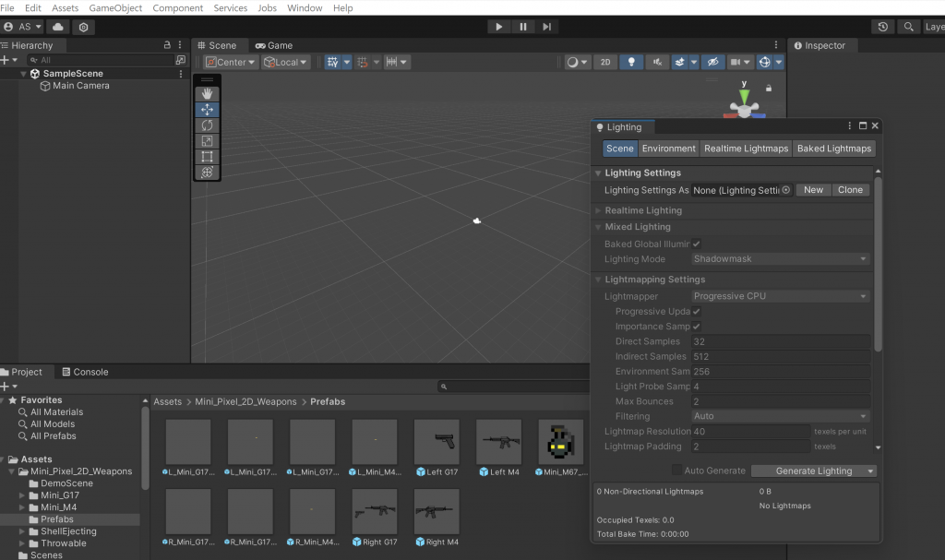The height and width of the screenshot is (560, 945).
Task: Toggle Progressive Updates checkbox
Action: (x=697, y=312)
